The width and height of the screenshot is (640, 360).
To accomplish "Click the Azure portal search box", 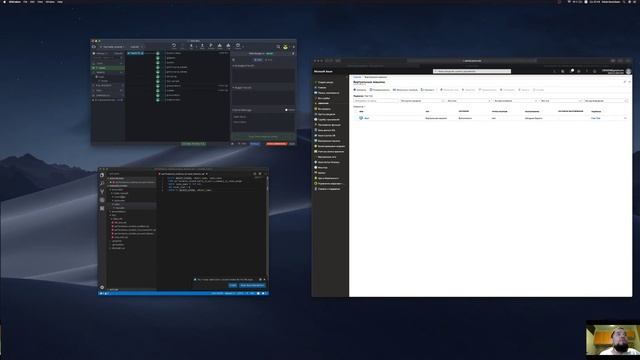I will pyautogui.click(x=472, y=71).
